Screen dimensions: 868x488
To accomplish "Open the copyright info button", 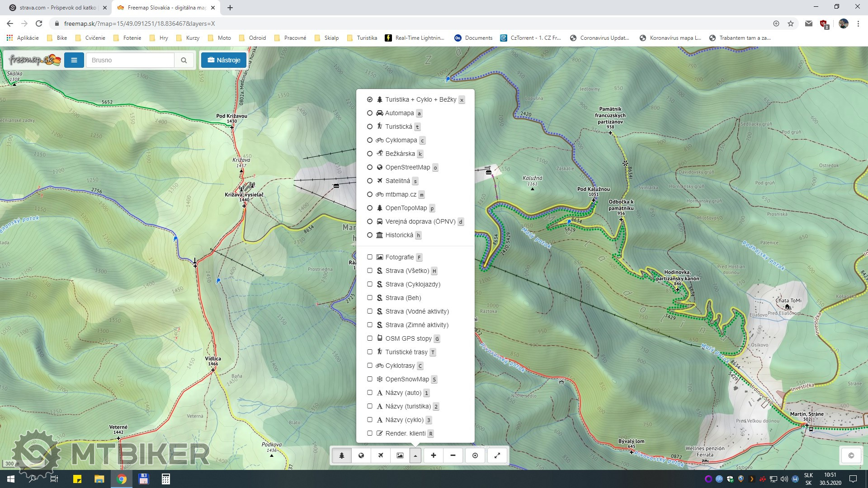I will tap(851, 455).
